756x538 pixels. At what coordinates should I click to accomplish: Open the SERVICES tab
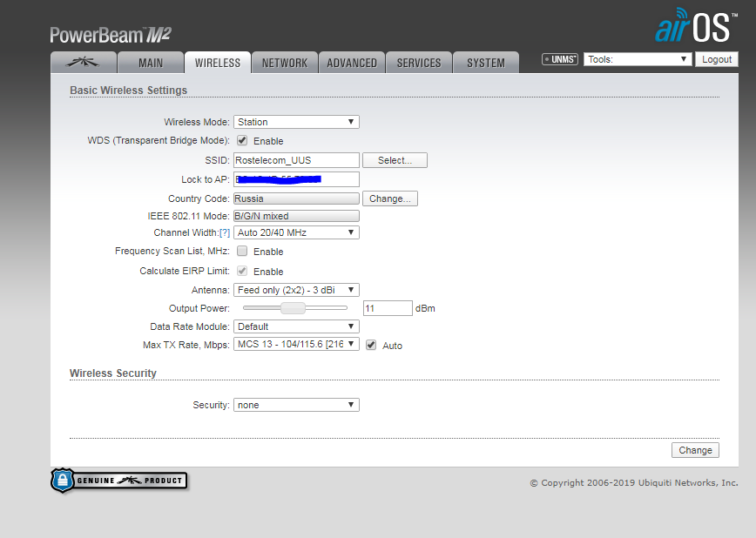pyautogui.click(x=418, y=63)
